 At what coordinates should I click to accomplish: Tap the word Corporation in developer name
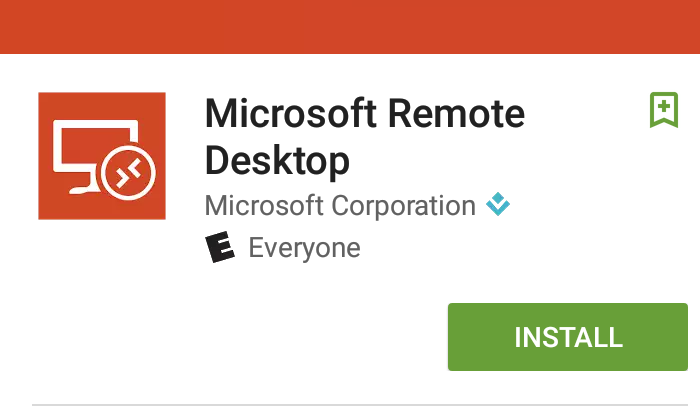(x=404, y=206)
